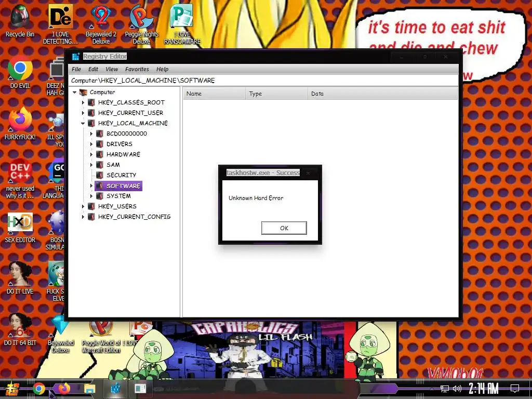The width and height of the screenshot is (532, 399).
Task: Open Firefox from the taskbar
Action: [64, 389]
